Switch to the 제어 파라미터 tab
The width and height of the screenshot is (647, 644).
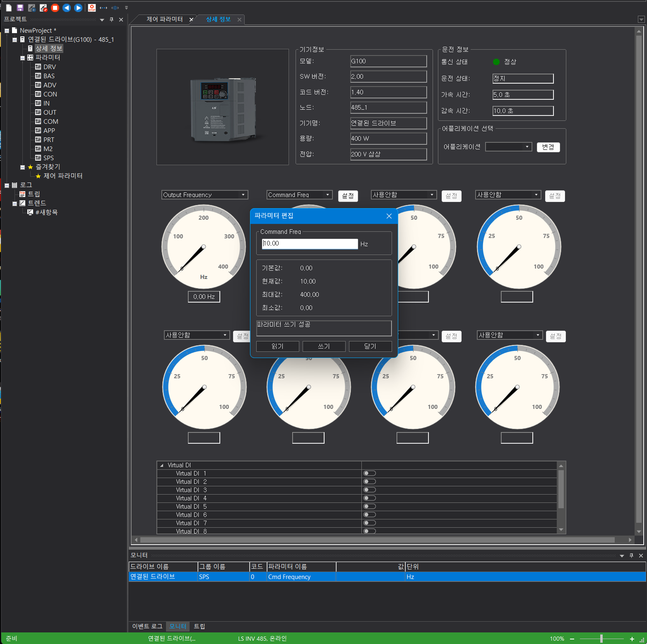pos(164,19)
